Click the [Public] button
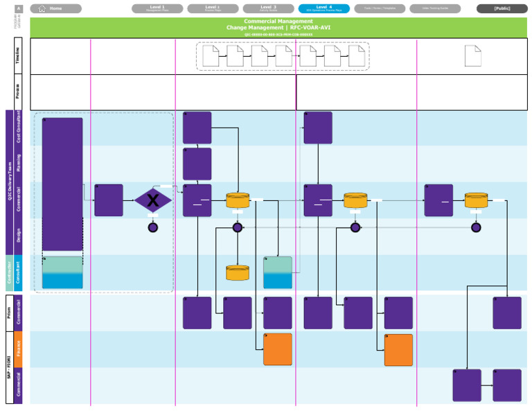The image size is (532, 411). click(502, 8)
